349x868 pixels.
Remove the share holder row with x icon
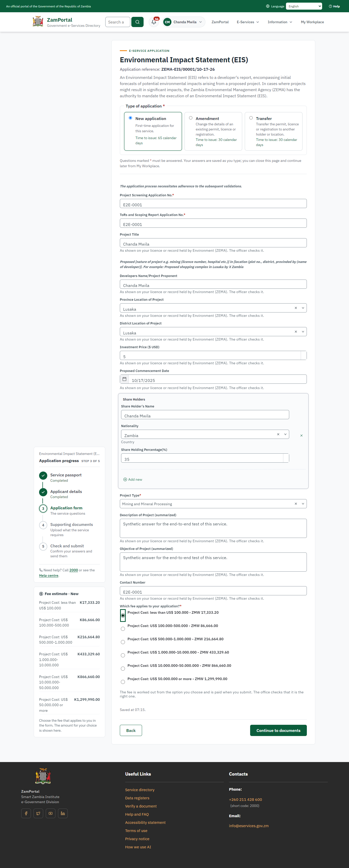[x=301, y=435]
